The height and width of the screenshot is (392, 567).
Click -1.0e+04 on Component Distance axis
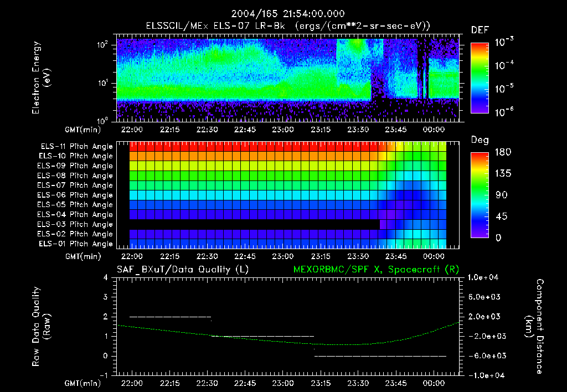pos(486,376)
